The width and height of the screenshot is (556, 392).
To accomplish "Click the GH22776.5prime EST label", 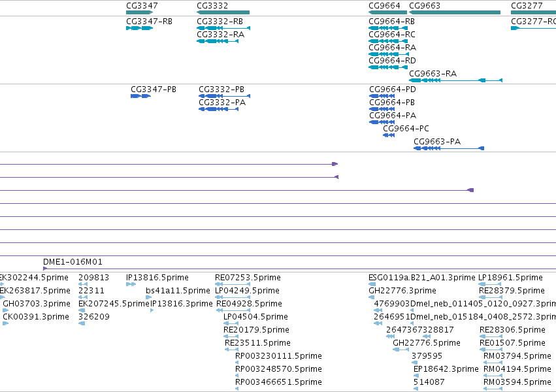I will click(427, 343).
